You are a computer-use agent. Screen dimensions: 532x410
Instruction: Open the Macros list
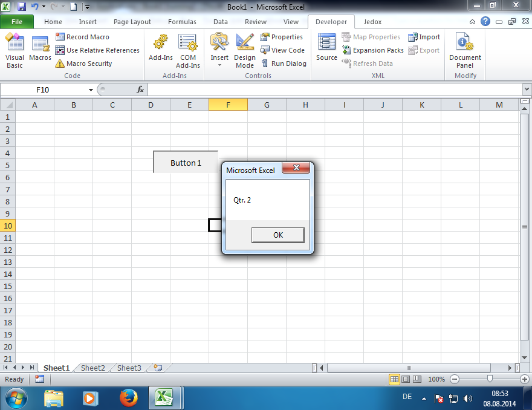click(x=40, y=47)
